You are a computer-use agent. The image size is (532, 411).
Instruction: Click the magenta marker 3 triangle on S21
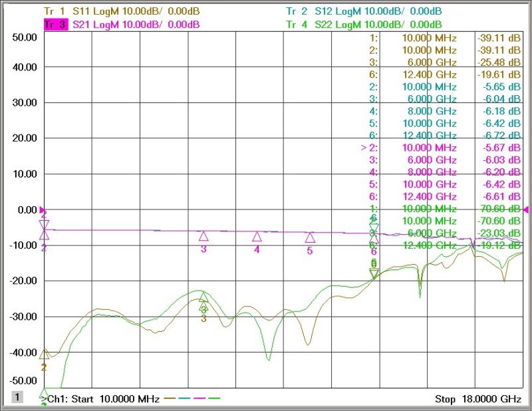click(x=203, y=236)
